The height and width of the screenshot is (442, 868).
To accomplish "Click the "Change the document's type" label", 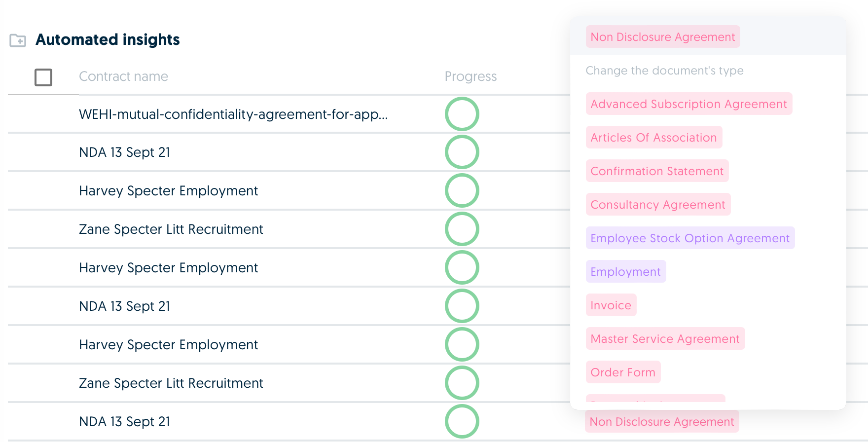I will (x=664, y=71).
